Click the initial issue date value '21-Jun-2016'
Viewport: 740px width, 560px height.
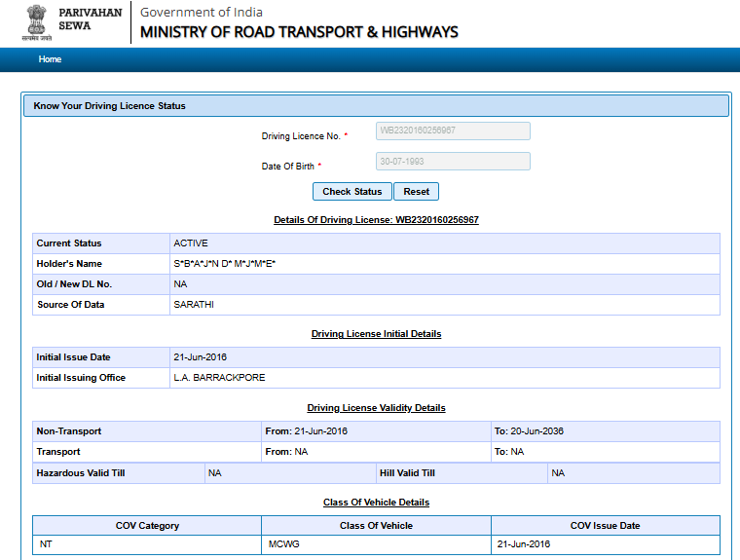pyautogui.click(x=201, y=357)
